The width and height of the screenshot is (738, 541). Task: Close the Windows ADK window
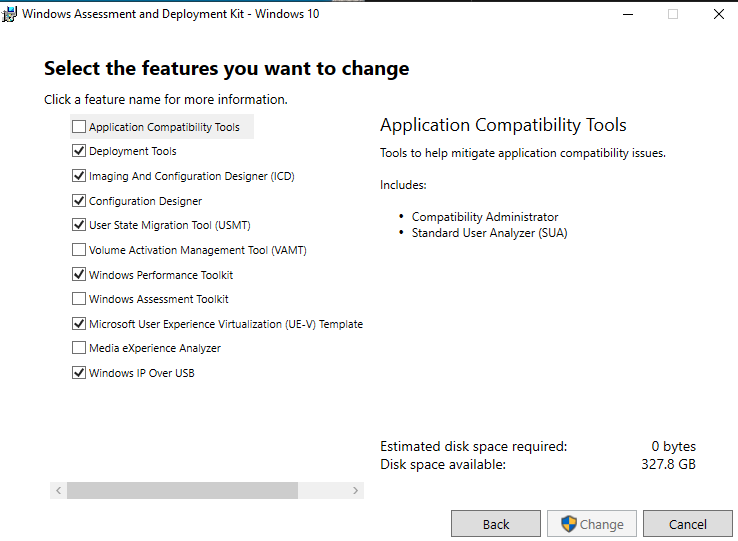pos(719,14)
